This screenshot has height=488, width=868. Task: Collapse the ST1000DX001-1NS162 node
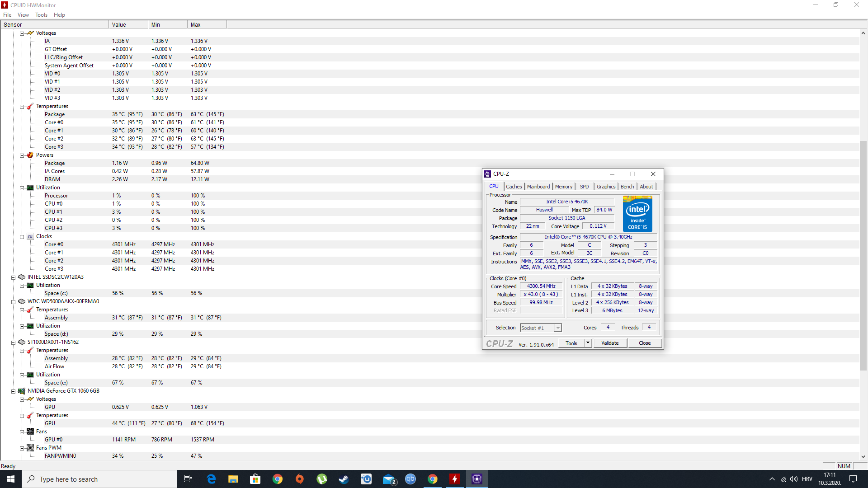tap(13, 343)
